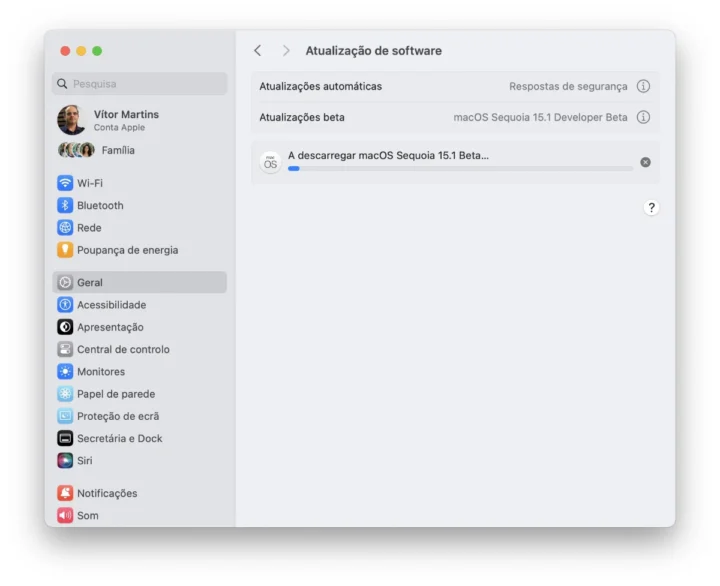Click the Notificações bell icon

coord(65,493)
